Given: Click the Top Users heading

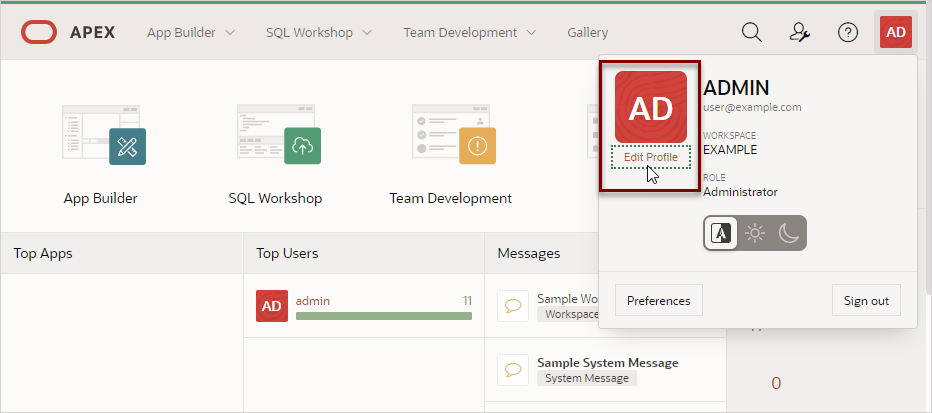Looking at the screenshot, I should pos(287,253).
